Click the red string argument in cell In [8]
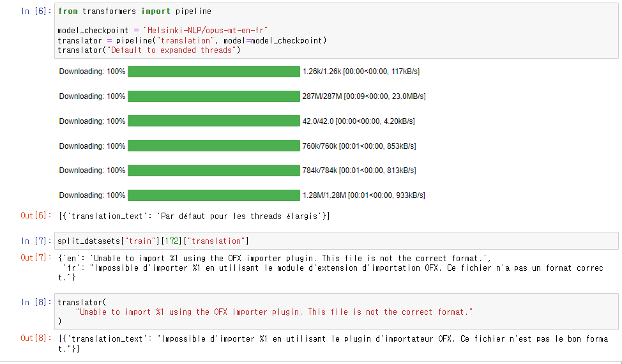The height and width of the screenshot is (364, 622). pyautogui.click(x=275, y=312)
